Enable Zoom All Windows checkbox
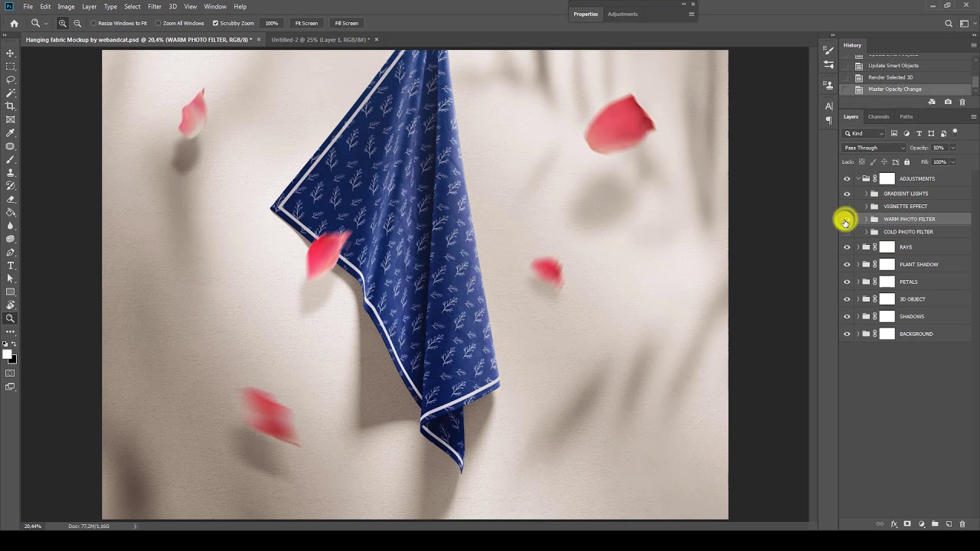Screen dimensions: 980x551 (x=158, y=23)
